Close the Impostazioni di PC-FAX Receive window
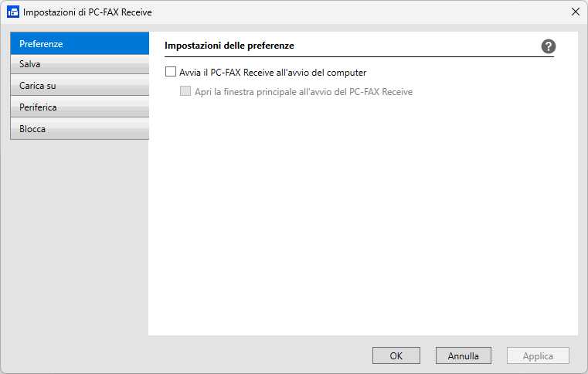The height and width of the screenshot is (374, 588). click(575, 12)
